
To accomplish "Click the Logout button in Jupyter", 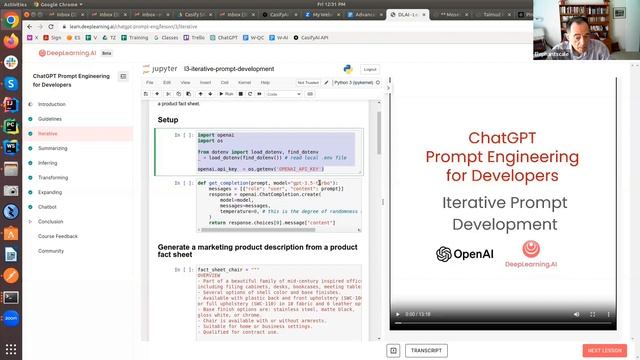I will (370, 69).
